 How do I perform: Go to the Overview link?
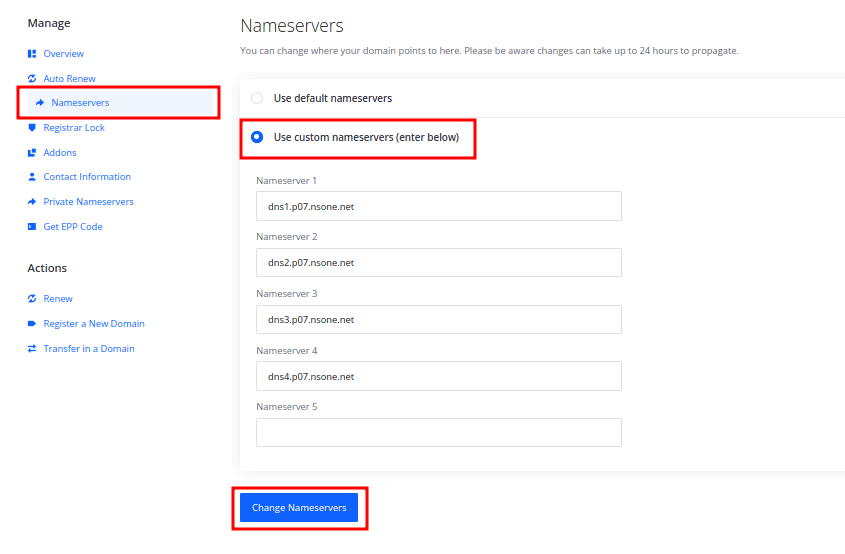tap(63, 54)
